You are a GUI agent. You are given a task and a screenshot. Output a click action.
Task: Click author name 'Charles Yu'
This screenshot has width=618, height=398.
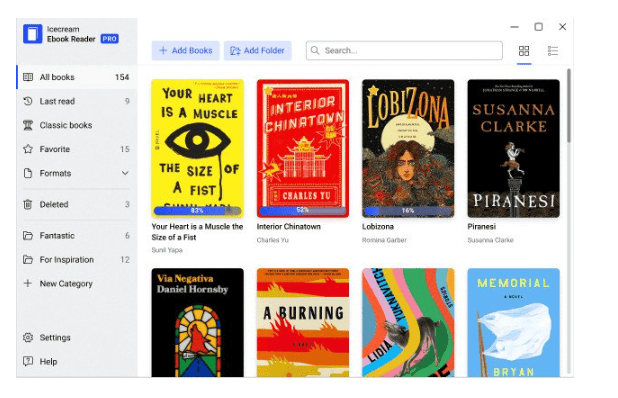point(272,240)
